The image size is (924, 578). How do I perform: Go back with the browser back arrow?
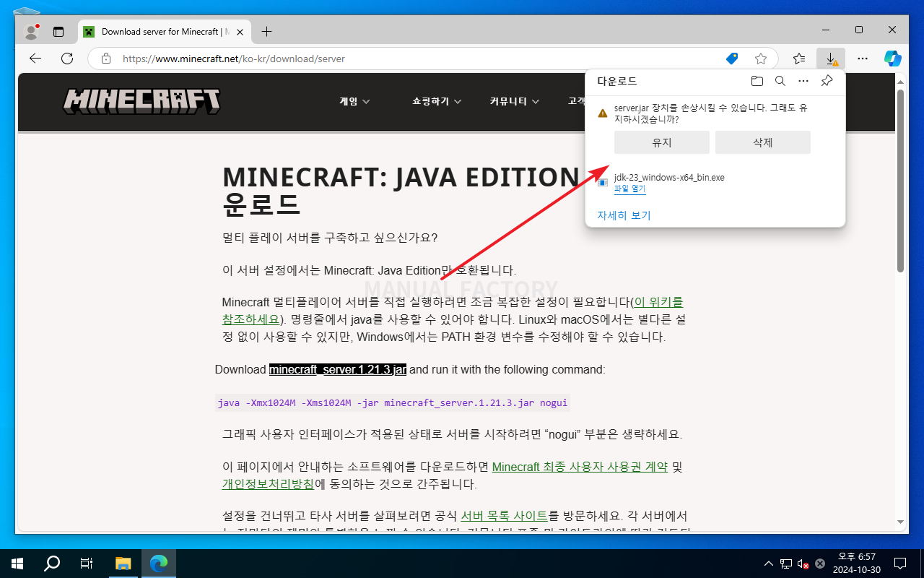pos(35,59)
